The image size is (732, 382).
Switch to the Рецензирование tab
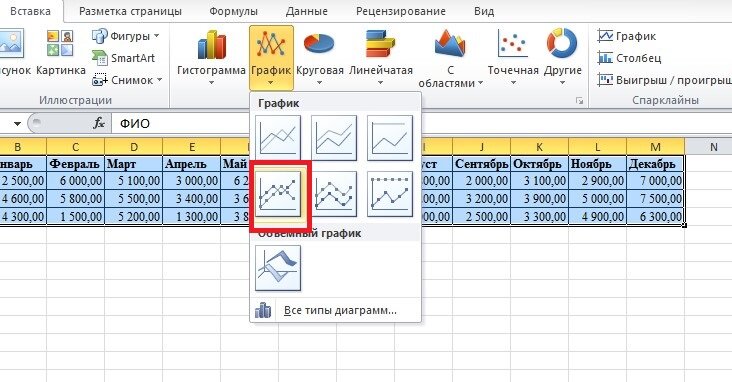[x=401, y=11]
